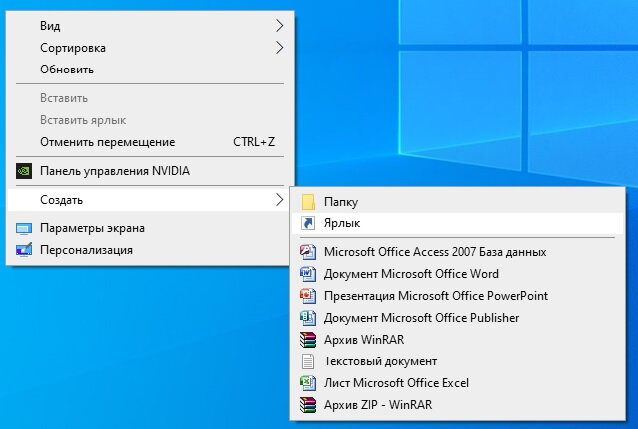638x429 pixels.
Task: Create a new Ярлык
Action: click(457, 223)
